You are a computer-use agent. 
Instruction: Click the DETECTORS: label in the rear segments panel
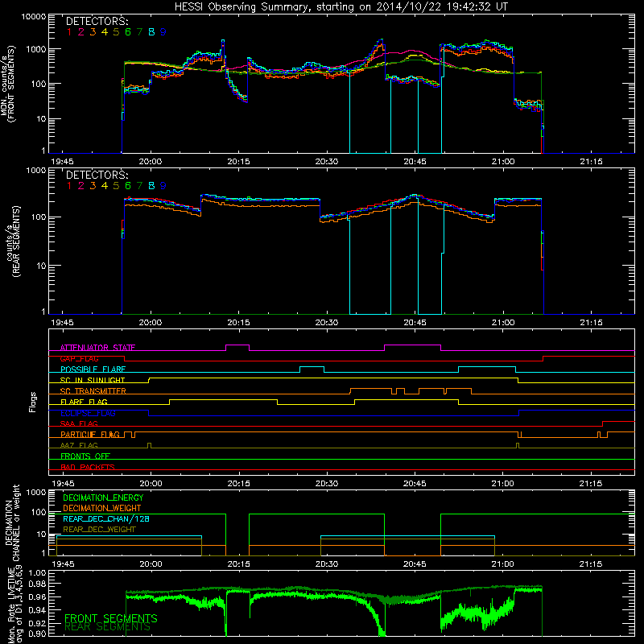click(x=97, y=175)
